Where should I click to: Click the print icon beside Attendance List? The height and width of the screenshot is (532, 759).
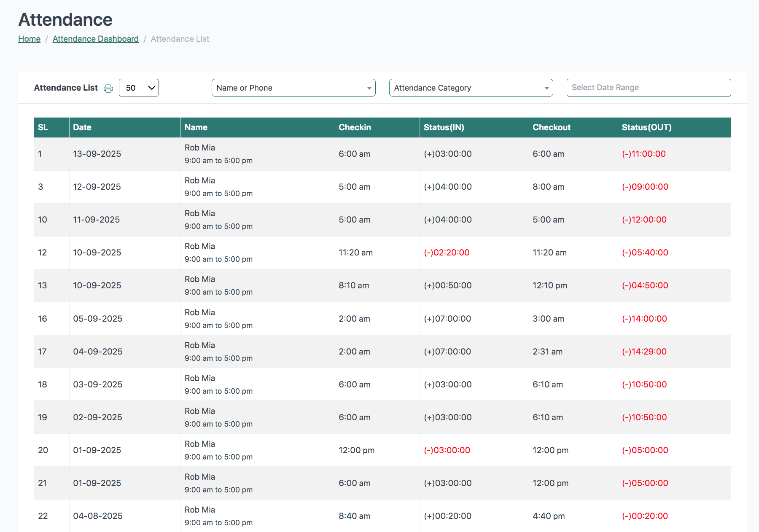click(108, 88)
